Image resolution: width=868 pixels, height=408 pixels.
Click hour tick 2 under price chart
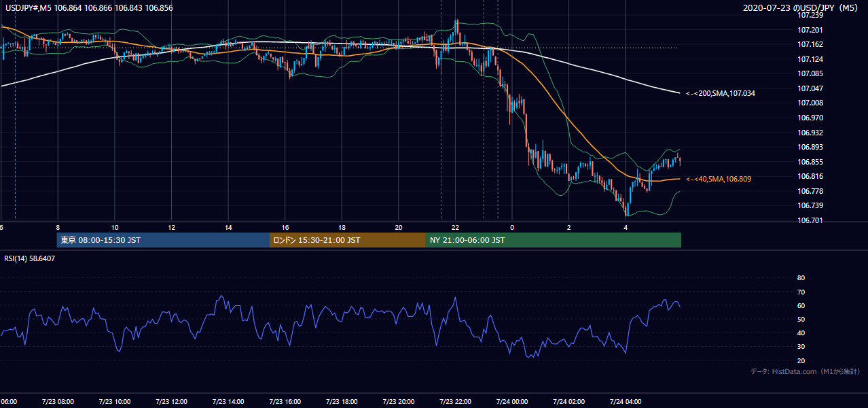pyautogui.click(x=569, y=228)
